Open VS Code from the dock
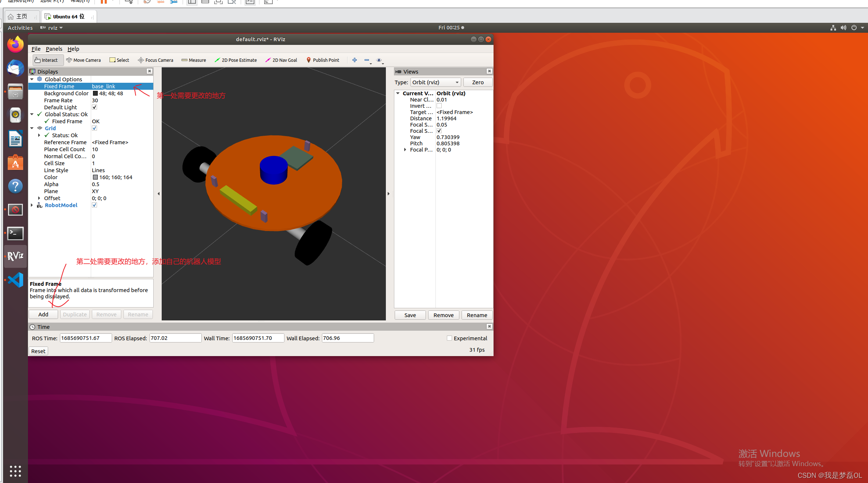The image size is (868, 483). 15,280
